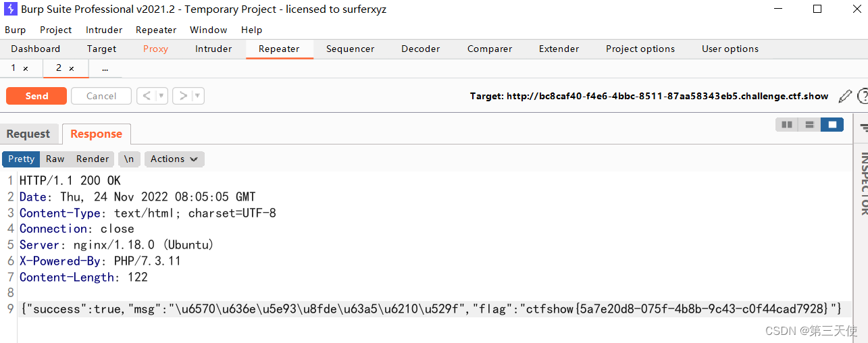Switch to the Dashboard tab

[x=36, y=49]
